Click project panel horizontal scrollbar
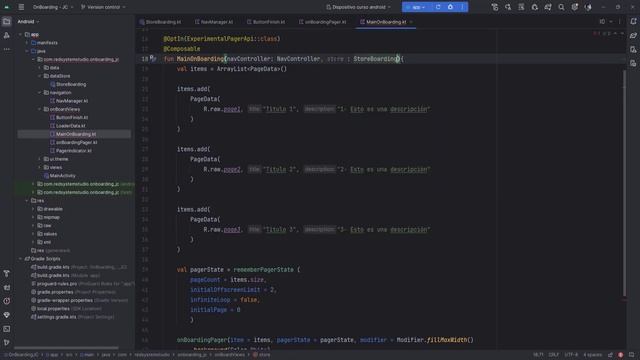This screenshot has height=360, width=640. 66,348
